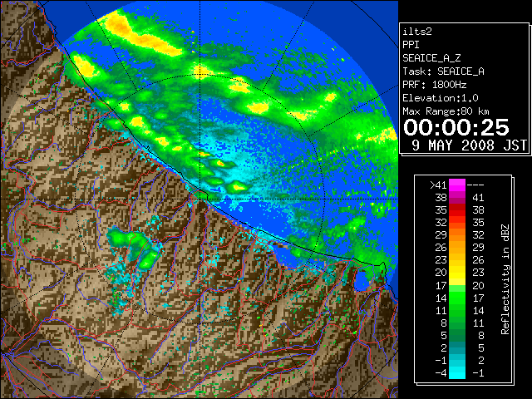The height and width of the screenshot is (399, 532).
Task: Click the yellow 20–23 dBZ legend color
Action: [457, 273]
